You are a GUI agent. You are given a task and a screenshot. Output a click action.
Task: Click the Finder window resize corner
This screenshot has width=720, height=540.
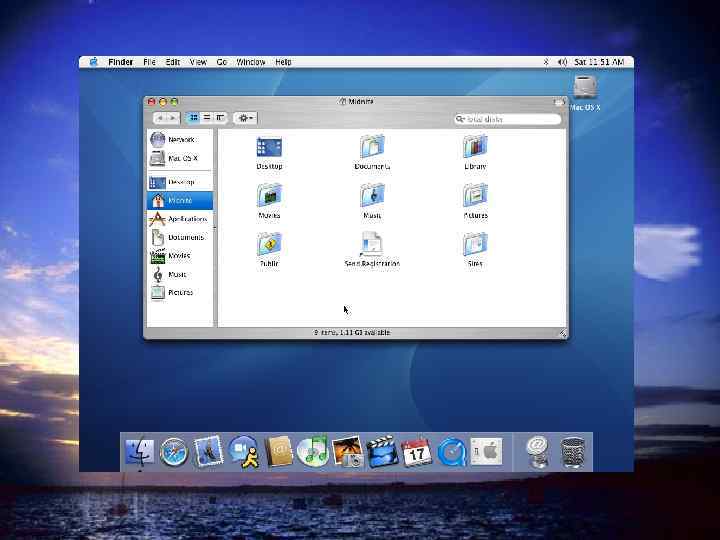click(x=563, y=334)
